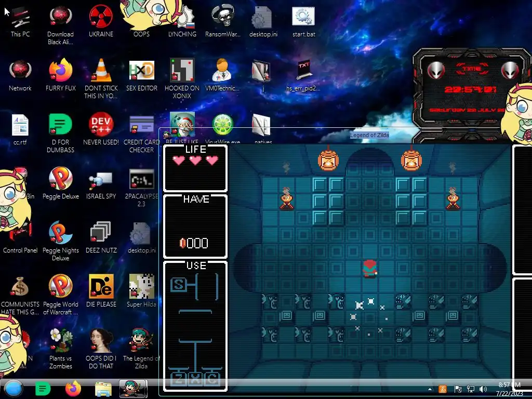Open the NEVER USED! Dev-C++ icon
Image resolution: width=532 pixels, height=399 pixels.
pyautogui.click(x=101, y=129)
